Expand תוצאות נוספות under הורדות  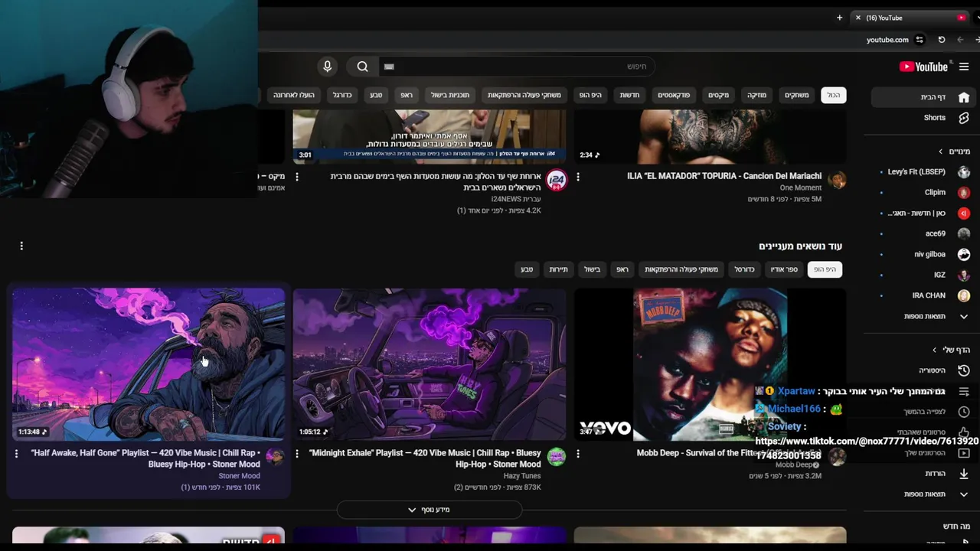coord(923,494)
